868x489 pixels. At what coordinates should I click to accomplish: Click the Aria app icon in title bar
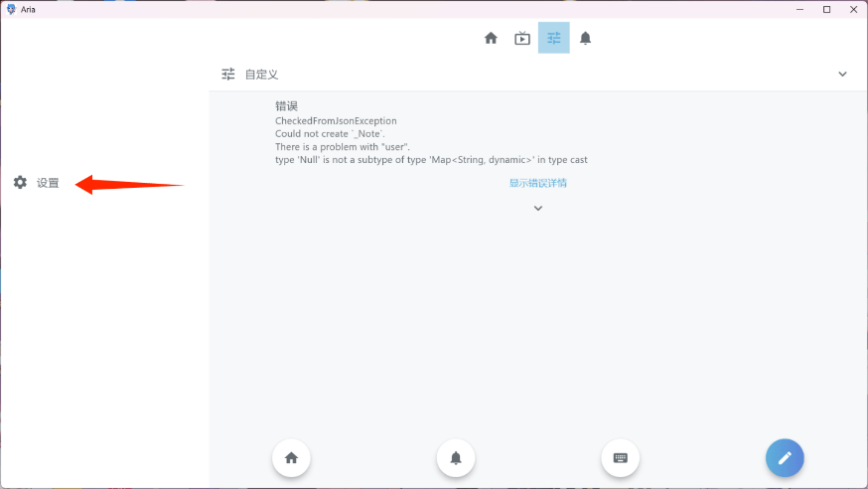tap(11, 9)
